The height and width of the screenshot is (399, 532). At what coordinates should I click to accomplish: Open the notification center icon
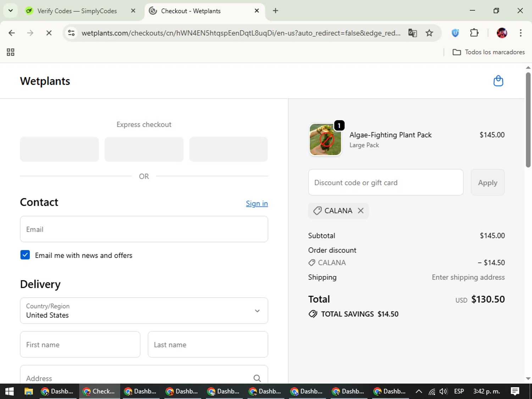pyautogui.click(x=515, y=392)
